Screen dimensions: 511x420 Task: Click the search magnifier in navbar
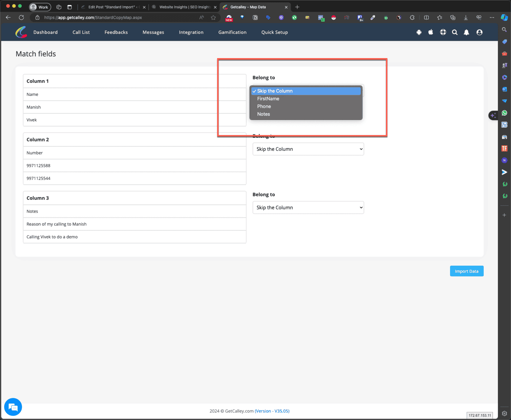pyautogui.click(x=455, y=32)
